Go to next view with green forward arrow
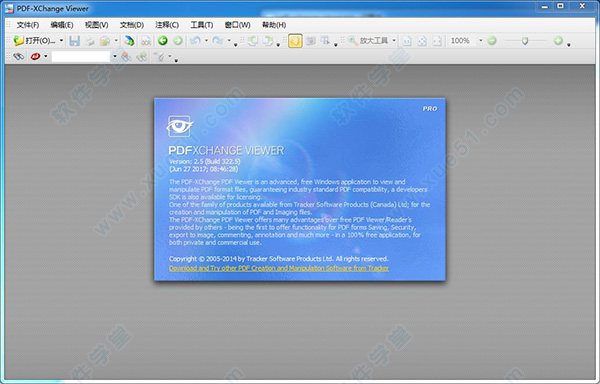This screenshot has height=384, width=600. (178, 41)
